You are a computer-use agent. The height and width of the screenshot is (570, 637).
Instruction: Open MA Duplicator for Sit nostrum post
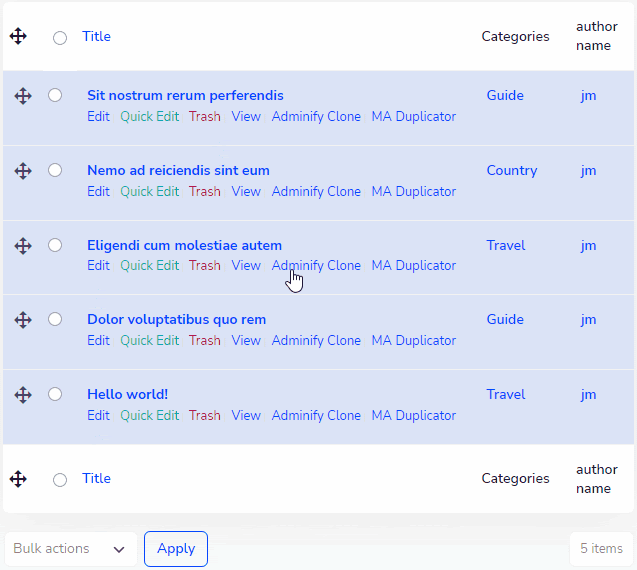point(413,117)
